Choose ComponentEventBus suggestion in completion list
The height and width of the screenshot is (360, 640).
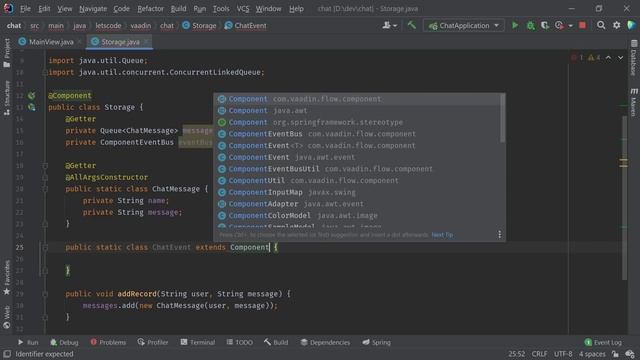pyautogui.click(x=357, y=134)
